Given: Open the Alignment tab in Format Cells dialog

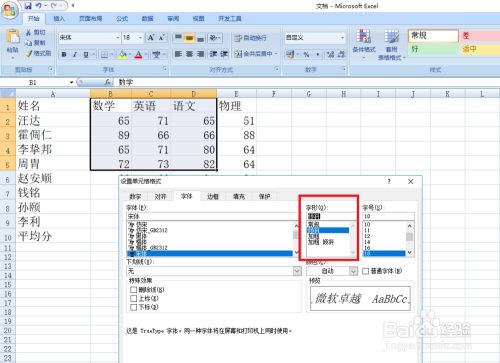Looking at the screenshot, I should coord(160,197).
